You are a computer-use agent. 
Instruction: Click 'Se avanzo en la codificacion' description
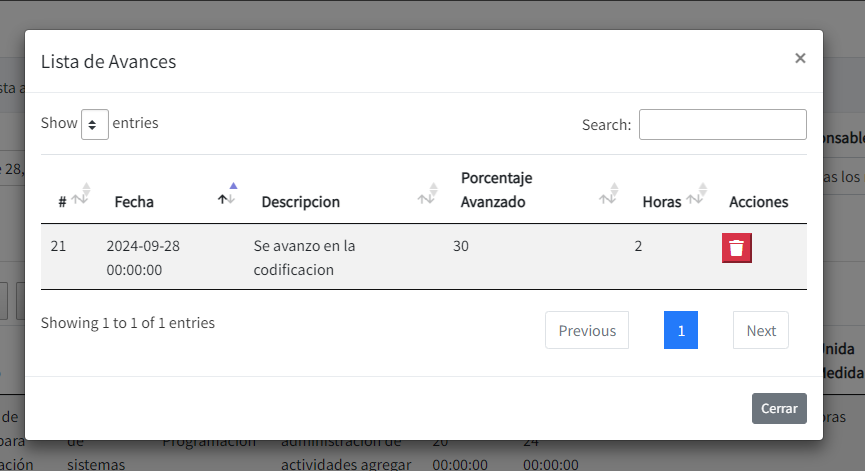coord(304,257)
